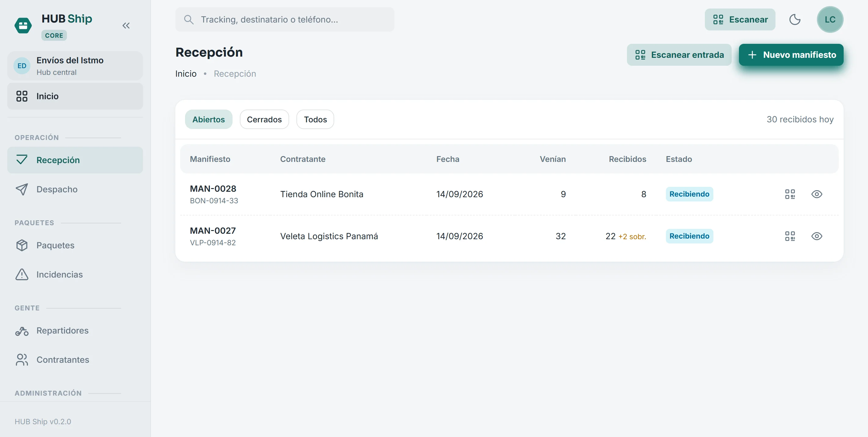The height and width of the screenshot is (437, 868).
Task: Click the '+2 sobr.' surplus label
Action: 632,236
